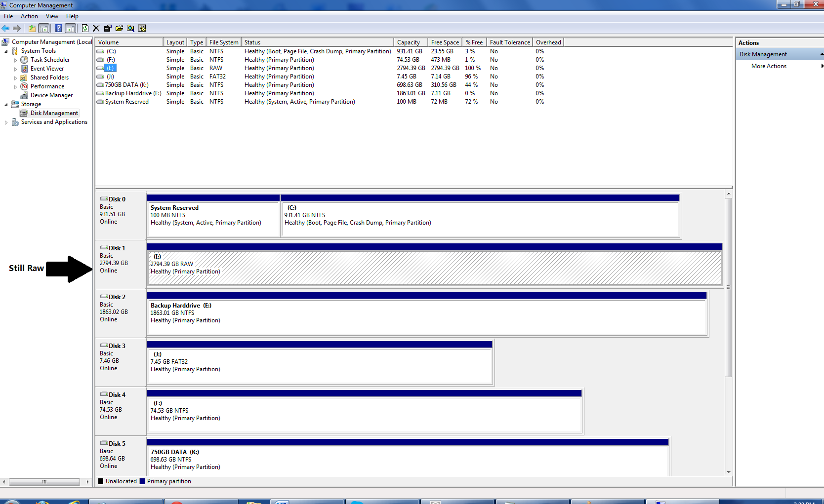Viewport: 824px width, 504px height.
Task: Sort by the Capacity column header
Action: [411, 42]
